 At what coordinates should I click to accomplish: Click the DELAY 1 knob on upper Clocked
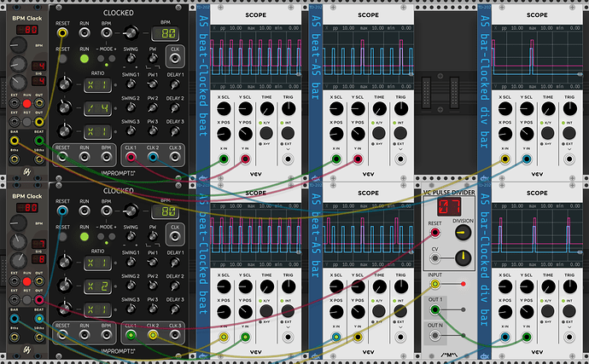175,84
